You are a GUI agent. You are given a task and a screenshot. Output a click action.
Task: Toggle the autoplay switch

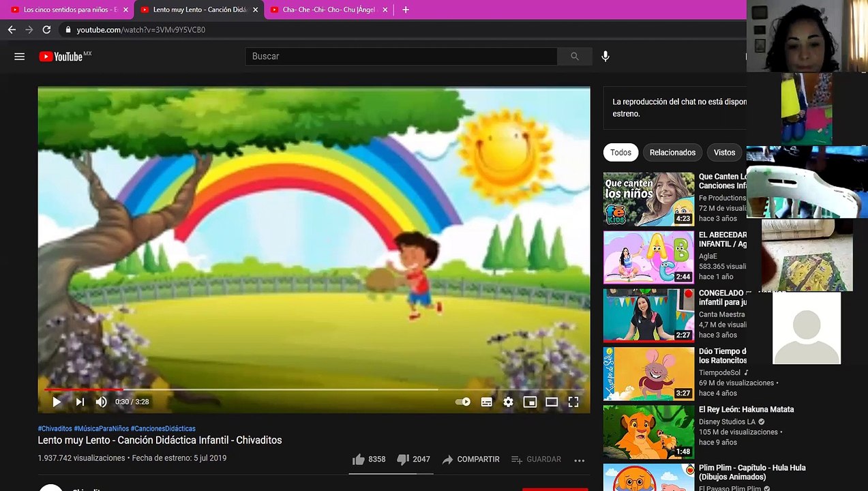pyautogui.click(x=463, y=402)
